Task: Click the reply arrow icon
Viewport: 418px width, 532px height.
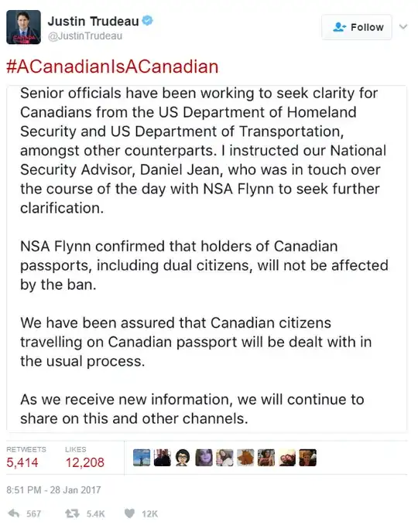Action: 14,513
